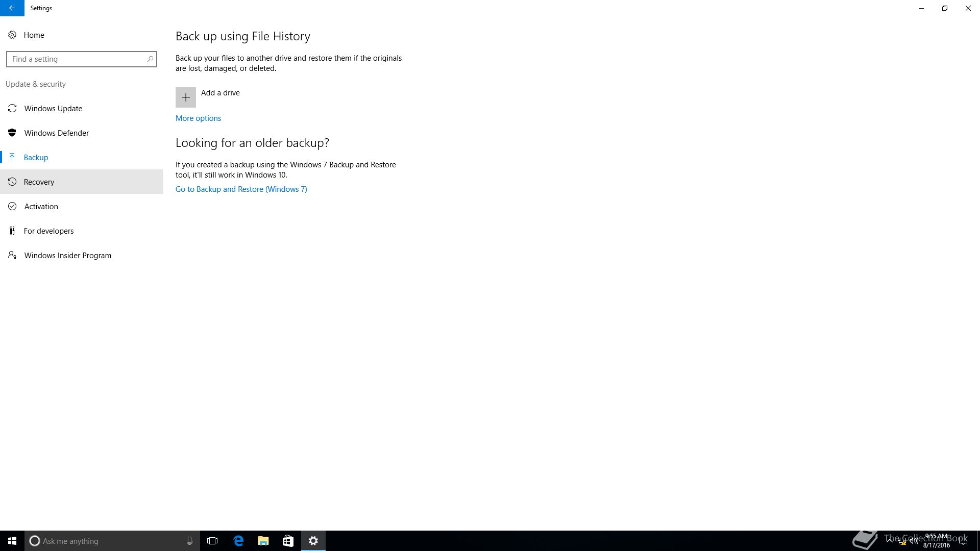The width and height of the screenshot is (980, 551).
Task: Open the clock showing 9:55 AM
Action: pyautogui.click(x=936, y=541)
